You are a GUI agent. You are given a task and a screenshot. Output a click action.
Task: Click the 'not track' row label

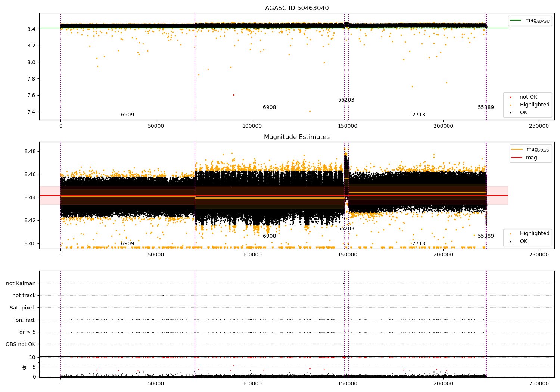coord(24,296)
